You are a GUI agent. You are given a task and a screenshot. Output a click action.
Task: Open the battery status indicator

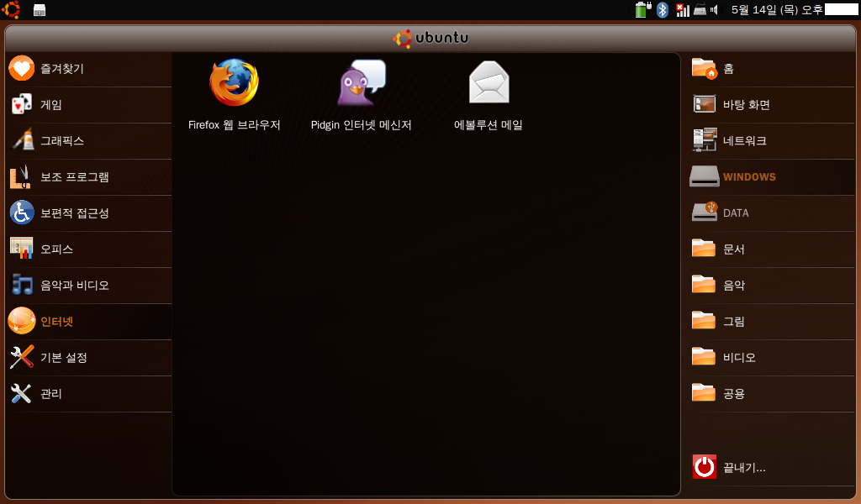643,9
